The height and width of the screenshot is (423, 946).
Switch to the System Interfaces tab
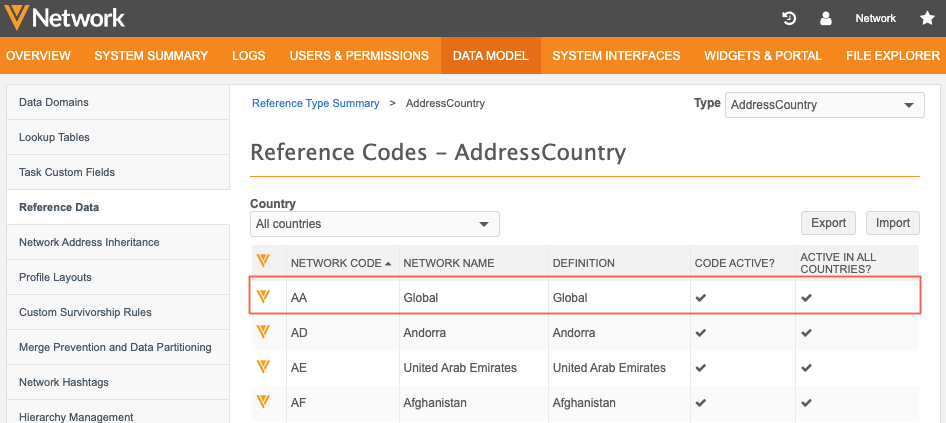(x=616, y=56)
